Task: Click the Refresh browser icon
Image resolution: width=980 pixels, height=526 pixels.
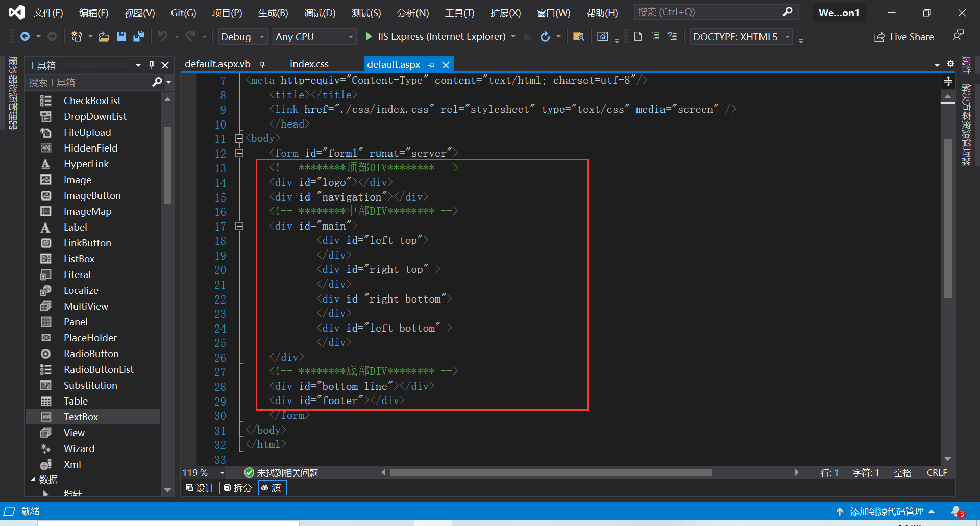Action: coord(545,36)
